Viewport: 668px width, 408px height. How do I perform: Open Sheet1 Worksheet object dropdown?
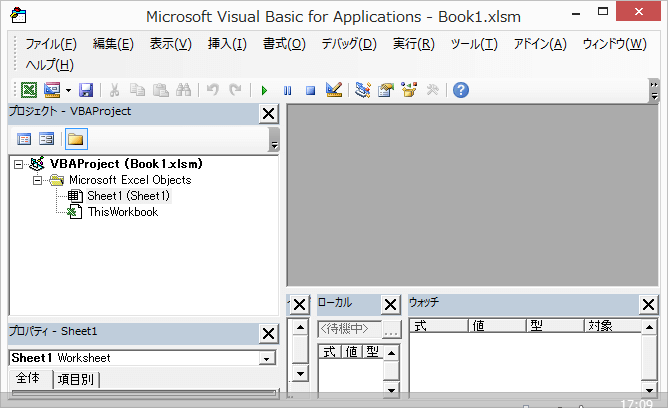(267, 359)
